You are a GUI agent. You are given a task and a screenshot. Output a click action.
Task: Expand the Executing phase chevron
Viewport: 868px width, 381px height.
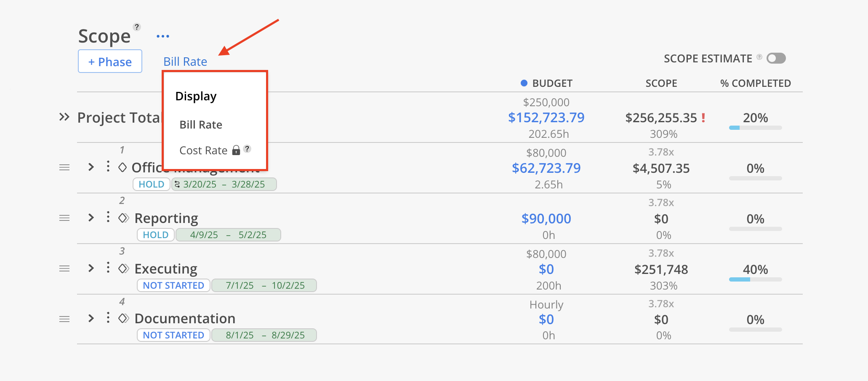click(x=91, y=268)
